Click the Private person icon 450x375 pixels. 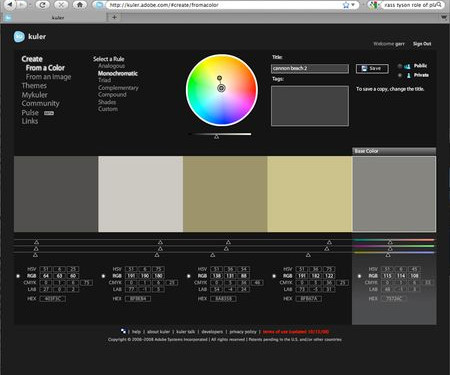(x=408, y=75)
